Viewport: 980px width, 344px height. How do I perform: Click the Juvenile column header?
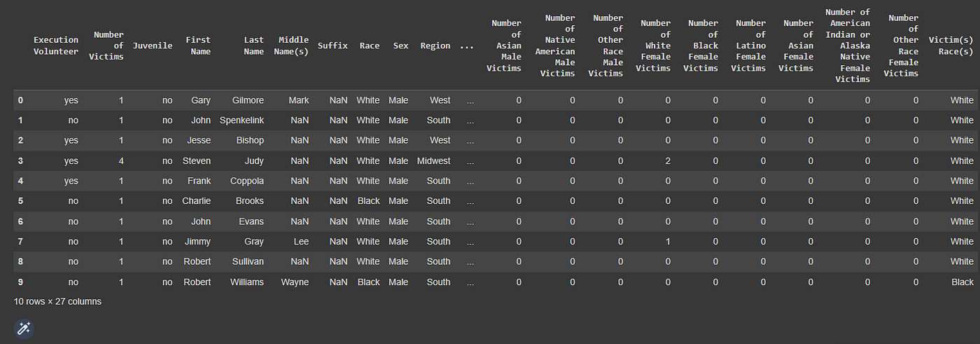tap(152, 46)
